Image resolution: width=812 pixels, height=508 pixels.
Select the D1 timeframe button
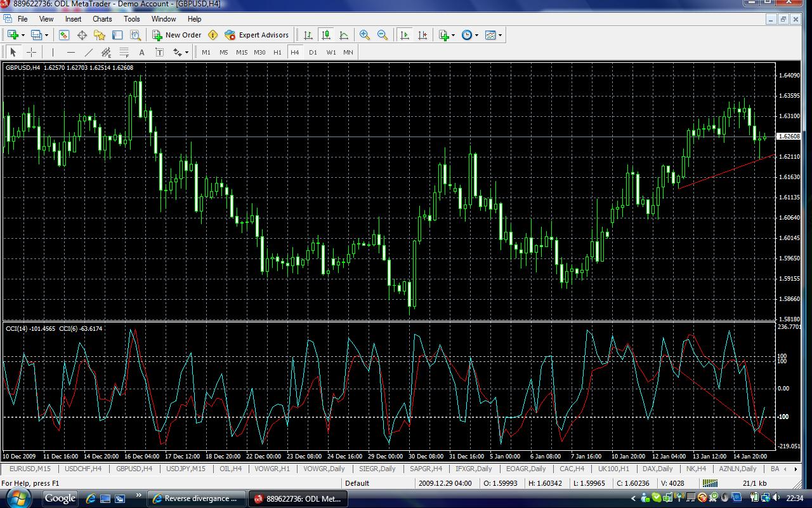313,52
